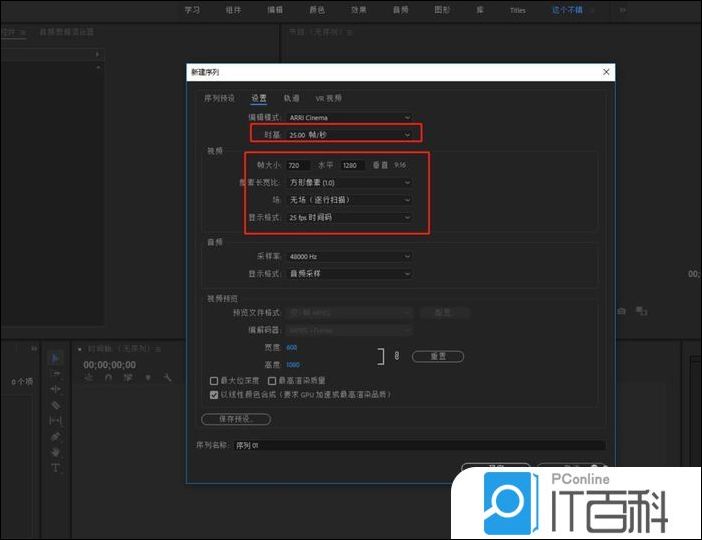
Task: Select the Hand tool
Action: 56,452
